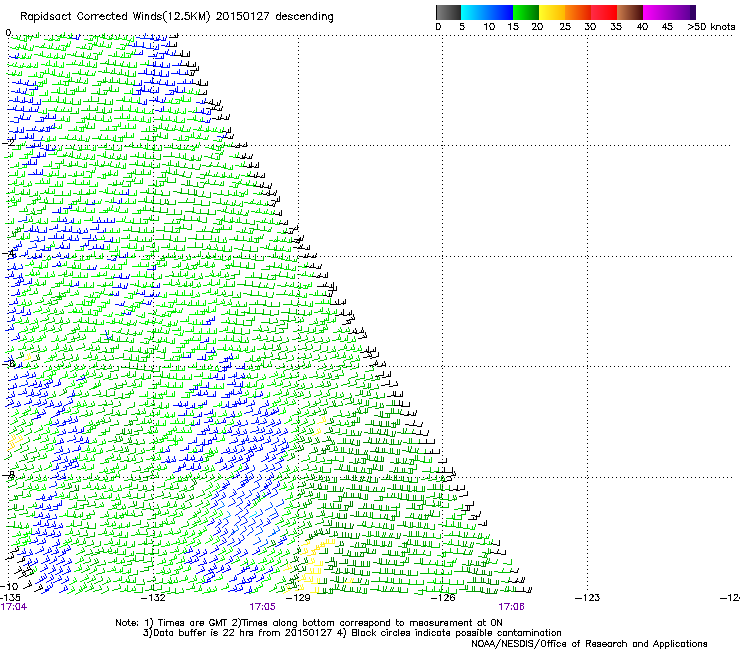This screenshot has height=650, width=740.
Task: Click the longitude axis label "-132"
Action: (x=154, y=598)
